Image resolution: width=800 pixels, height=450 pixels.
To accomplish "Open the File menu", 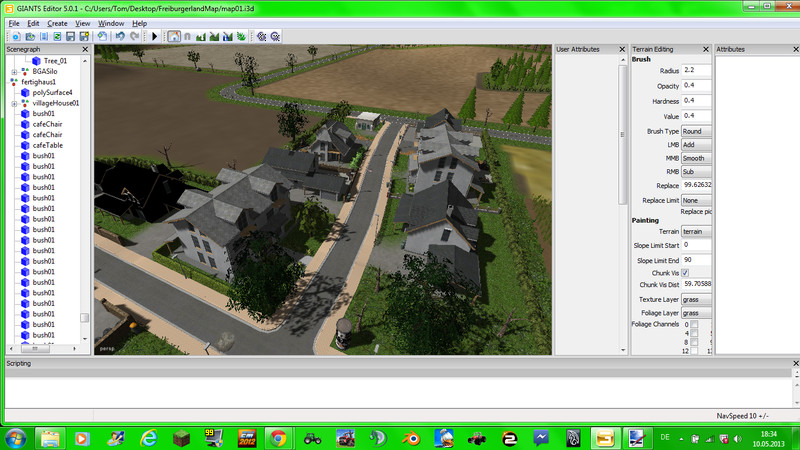I will click(x=14, y=23).
